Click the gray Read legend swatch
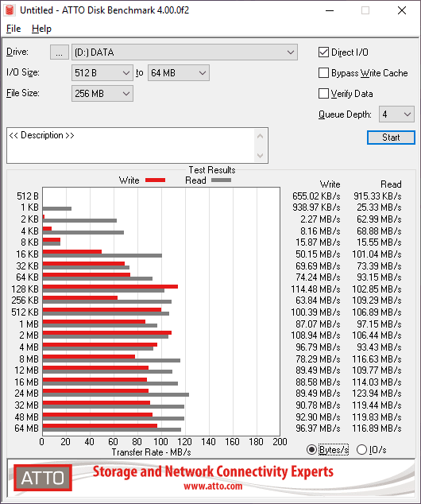This screenshot has height=504, width=421. 221,180
